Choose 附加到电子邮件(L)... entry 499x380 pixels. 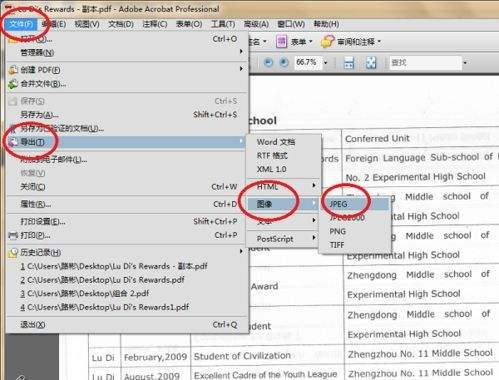click(x=127, y=160)
